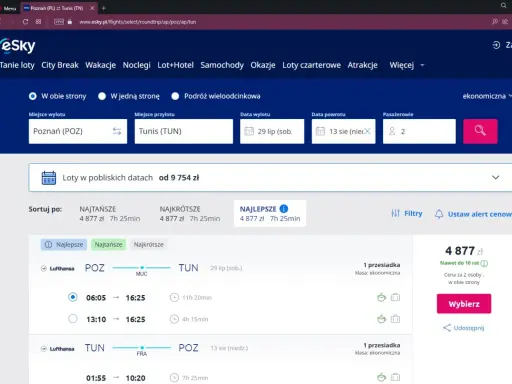Select Podróż wieloodcinkowa trip type
512x384 pixels.
(x=175, y=96)
